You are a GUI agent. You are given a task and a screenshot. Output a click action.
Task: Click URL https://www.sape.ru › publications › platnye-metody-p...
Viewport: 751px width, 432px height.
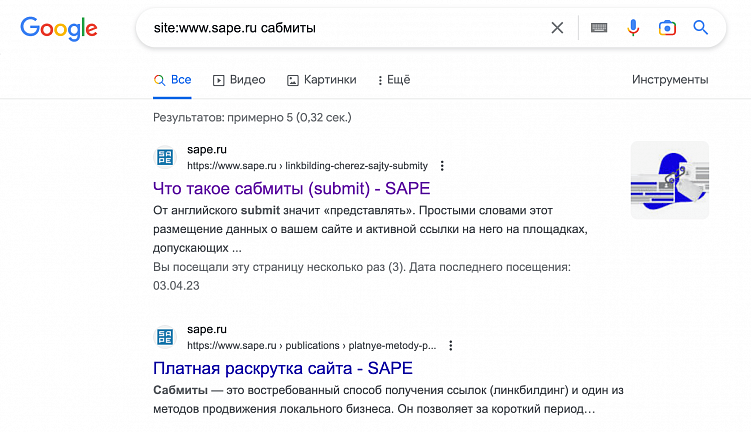coord(311,346)
